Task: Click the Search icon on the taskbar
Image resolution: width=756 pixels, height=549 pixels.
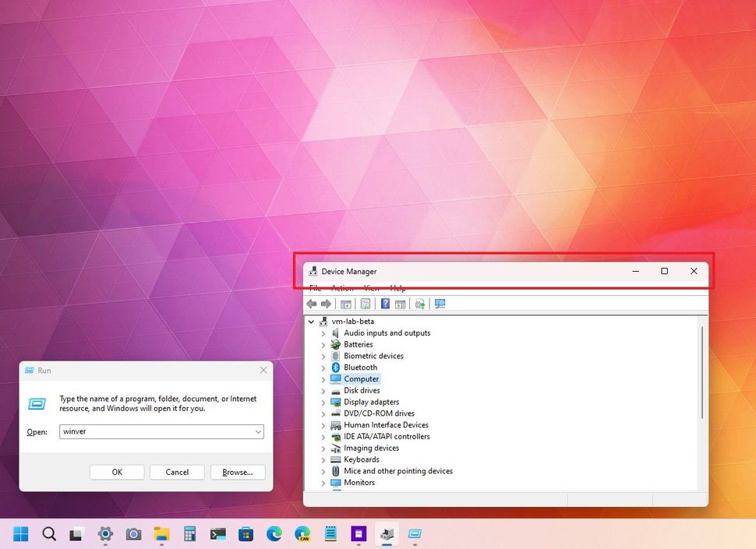Action: point(49,534)
